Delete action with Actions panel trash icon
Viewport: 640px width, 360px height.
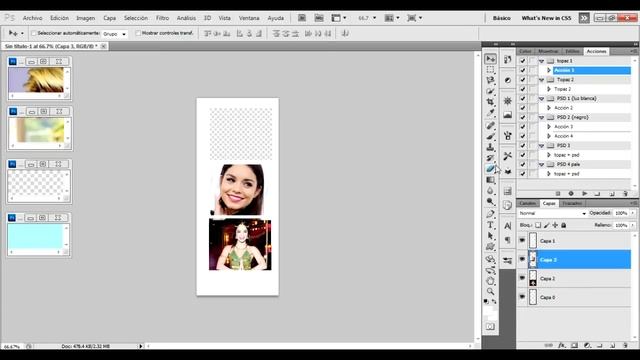pyautogui.click(x=625, y=193)
